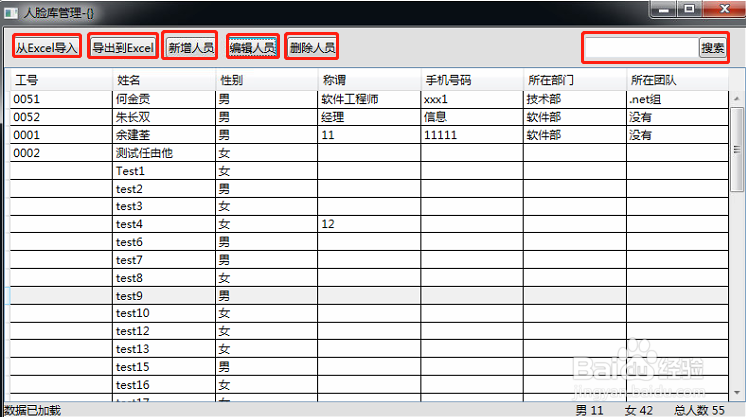Click the 男 11 count in status bar

(589, 410)
